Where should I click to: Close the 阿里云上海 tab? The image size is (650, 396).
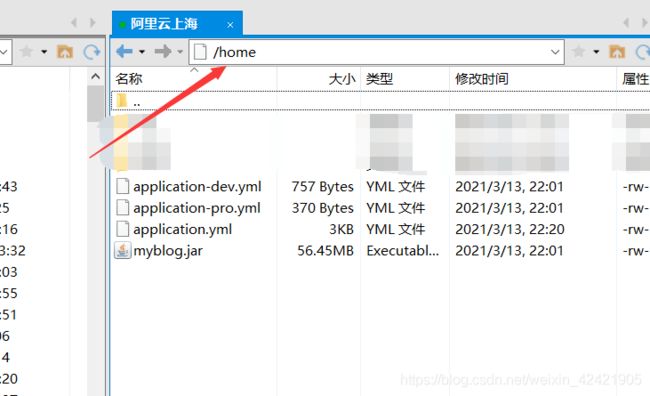(x=230, y=25)
